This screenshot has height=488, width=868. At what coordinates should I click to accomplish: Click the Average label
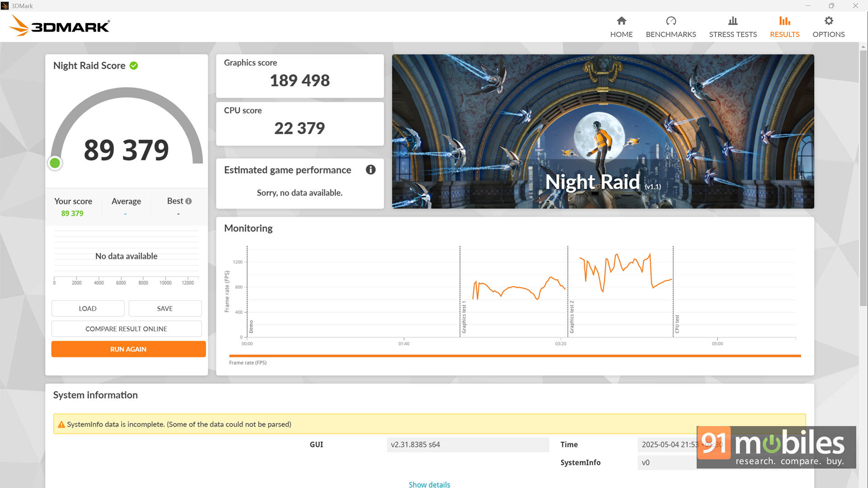pos(126,201)
